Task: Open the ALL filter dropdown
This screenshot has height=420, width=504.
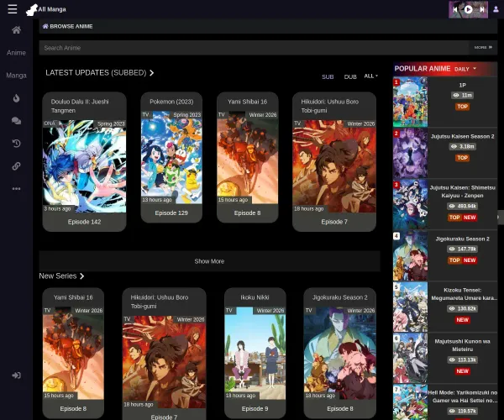Action: [x=370, y=76]
